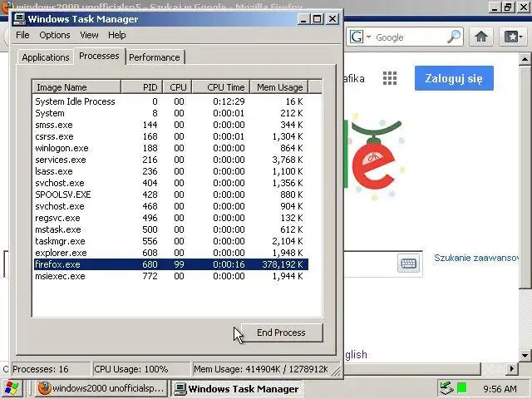Select the System Idle Process row
Image resolution: width=532 pixels, height=399 pixels.
click(x=171, y=101)
